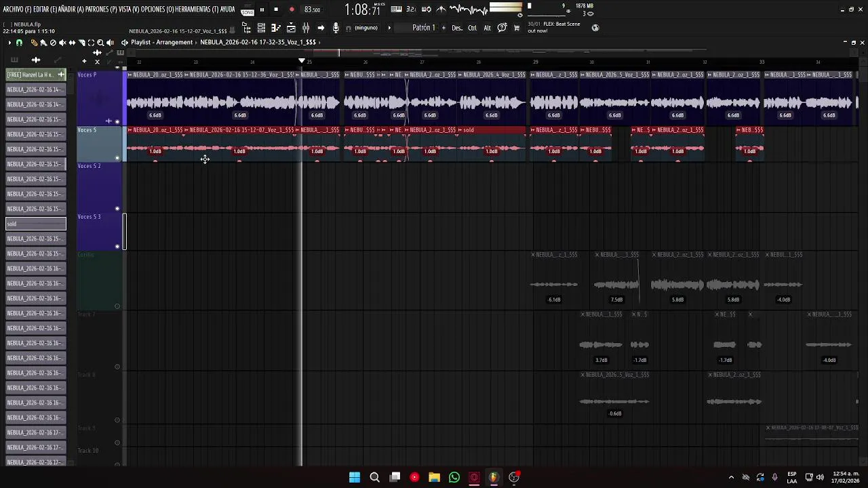Open Windows Start menu
Viewport: 868px width, 488px height.
click(x=355, y=477)
